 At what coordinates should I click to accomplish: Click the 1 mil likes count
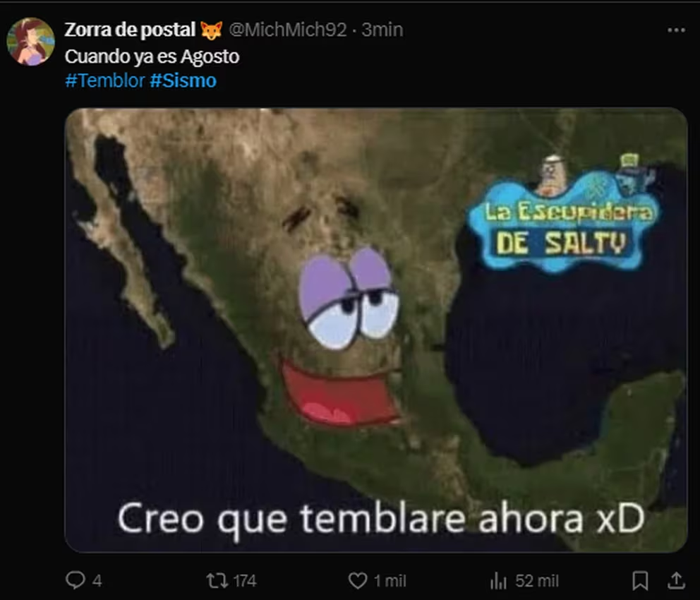click(390, 581)
